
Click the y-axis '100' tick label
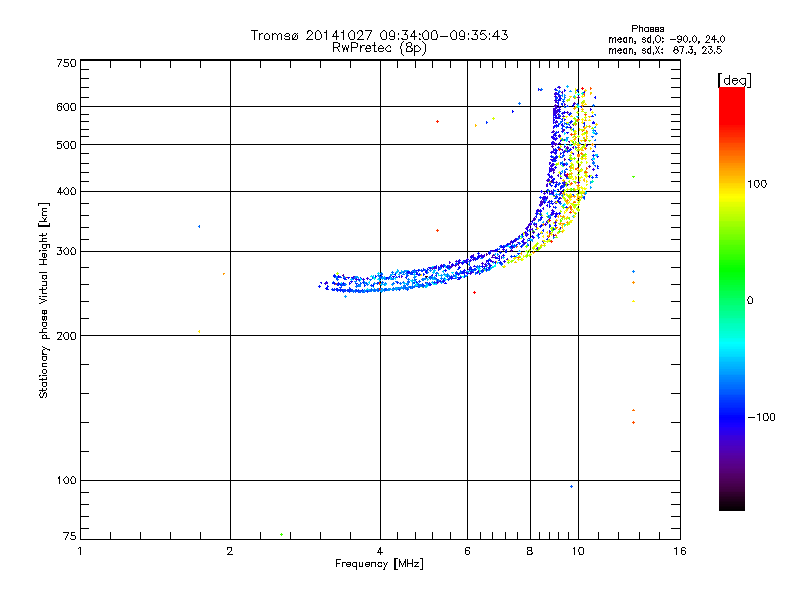coord(66,481)
